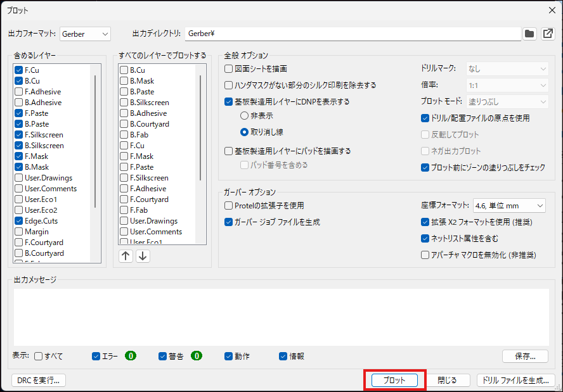Select the 非表示 radio option
Screen dimensions: 563x392
244,116
